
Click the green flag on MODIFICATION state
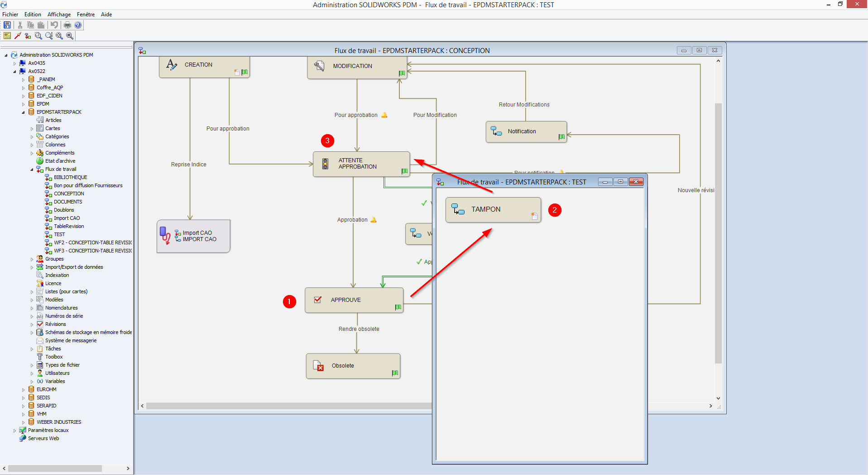coord(402,73)
